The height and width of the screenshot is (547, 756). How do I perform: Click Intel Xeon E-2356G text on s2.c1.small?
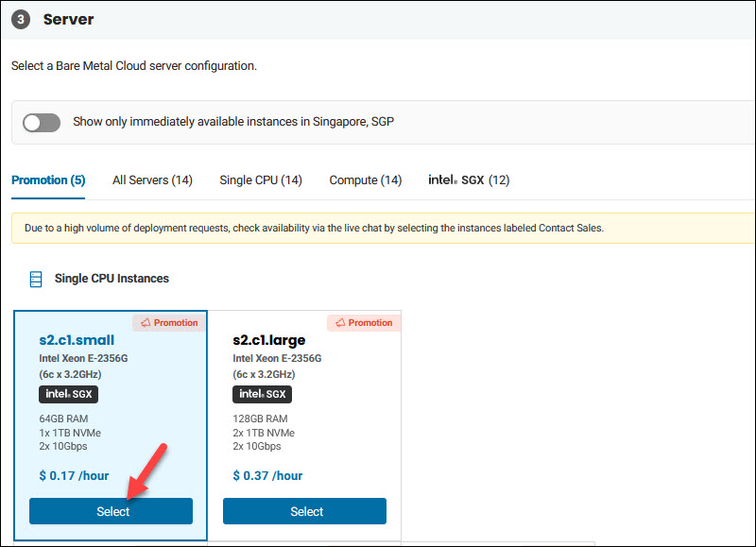(x=83, y=359)
